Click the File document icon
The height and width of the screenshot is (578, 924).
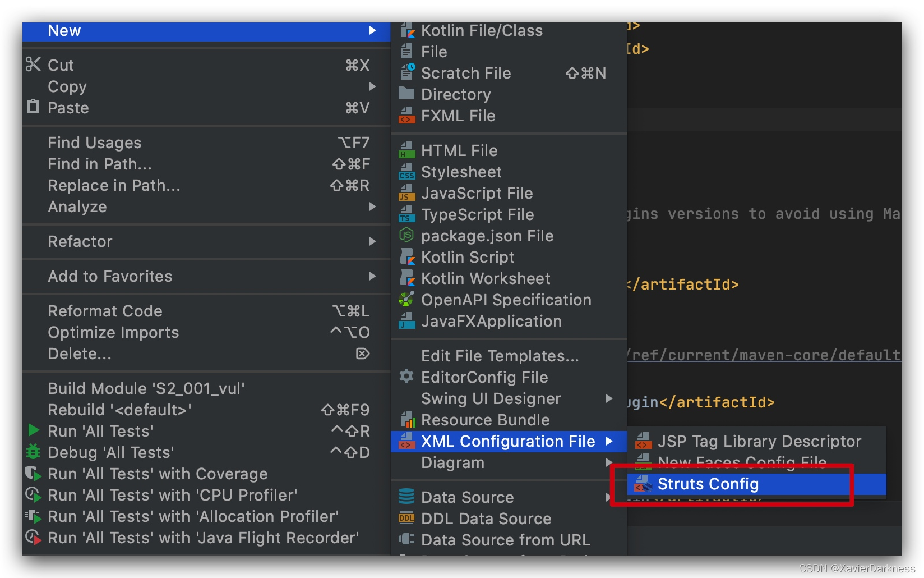pyautogui.click(x=406, y=51)
